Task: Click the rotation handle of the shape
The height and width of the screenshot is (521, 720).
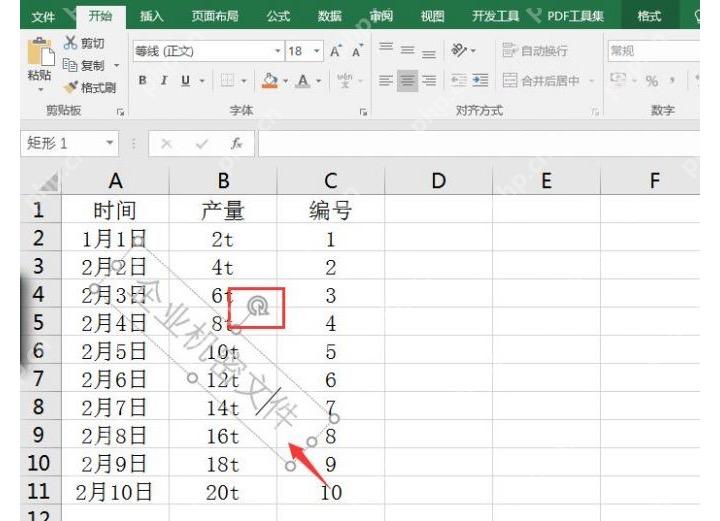Action: click(259, 306)
